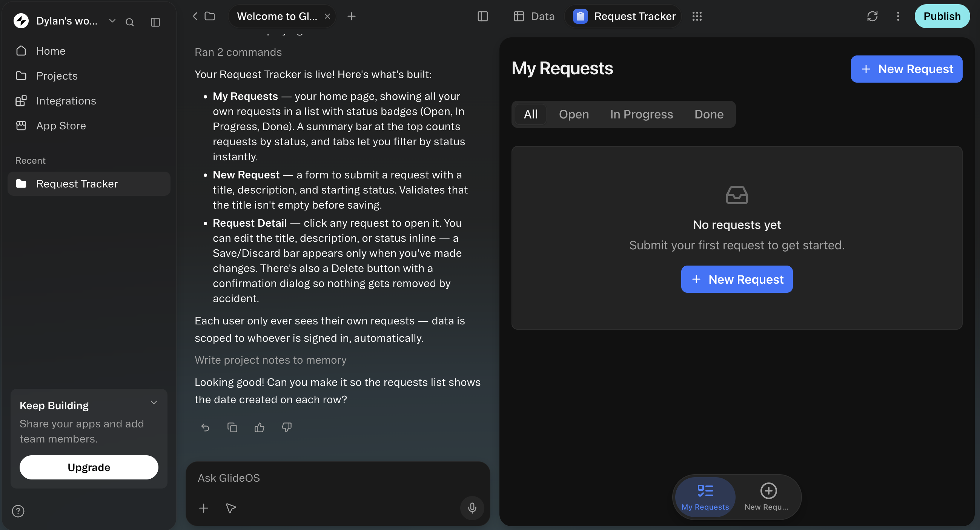Click New Request in the empty state card

tap(737, 279)
